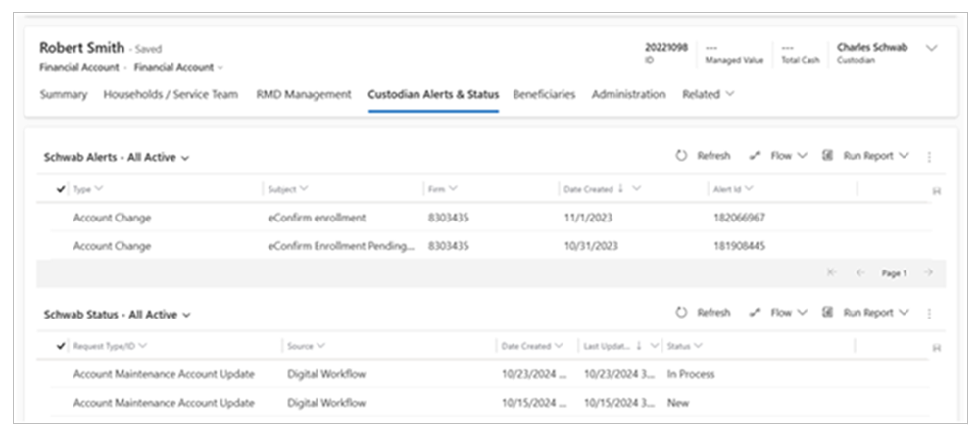Expand the record header chevron near Custodian
Image resolution: width=980 pixels, height=441 pixels.
pyautogui.click(x=931, y=49)
